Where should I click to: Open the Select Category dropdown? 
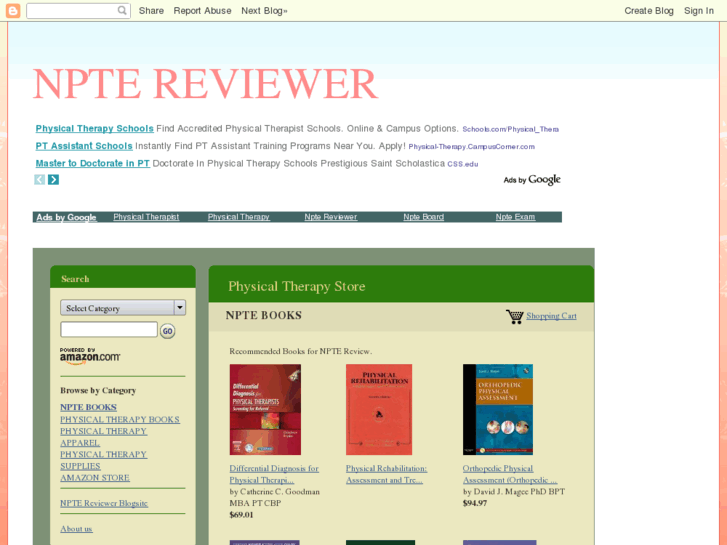[123, 308]
